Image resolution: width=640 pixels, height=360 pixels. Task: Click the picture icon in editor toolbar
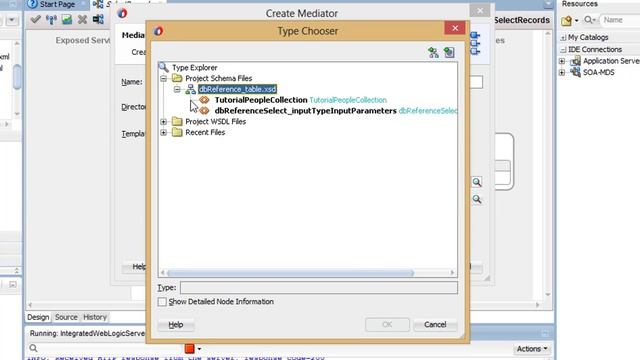(67, 19)
